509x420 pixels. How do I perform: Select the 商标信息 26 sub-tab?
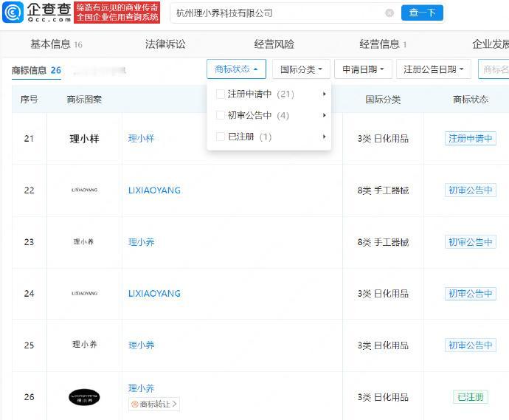(x=36, y=70)
